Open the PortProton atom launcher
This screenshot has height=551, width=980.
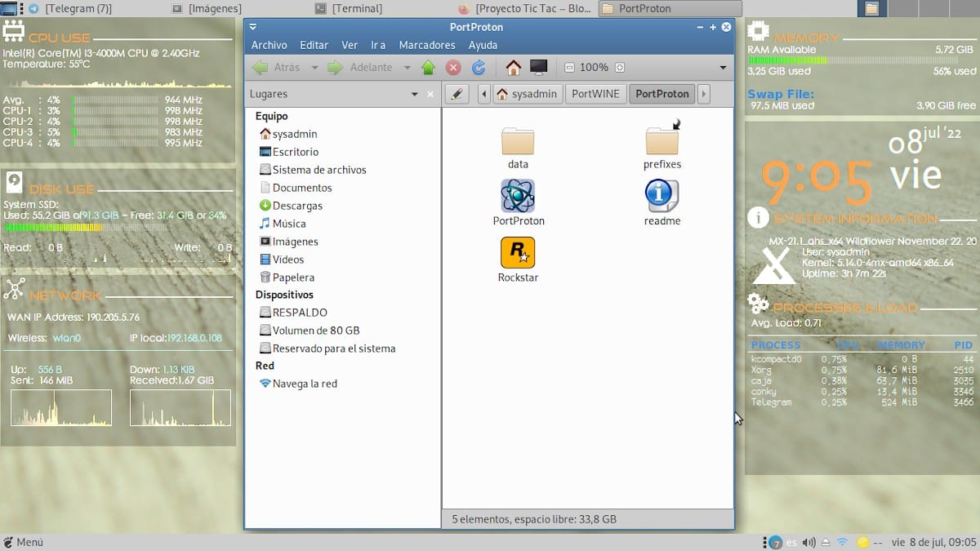[x=518, y=197]
